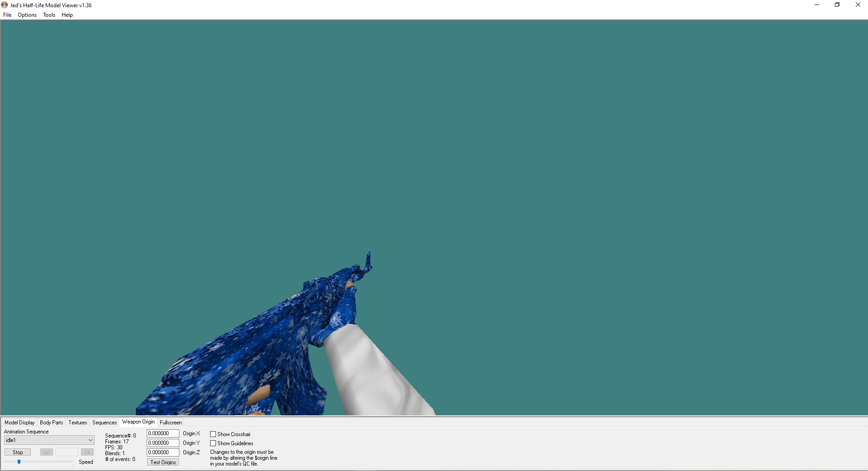Image resolution: width=868 pixels, height=471 pixels.
Task: Focus the Origin Z input field
Action: pyautogui.click(x=163, y=452)
